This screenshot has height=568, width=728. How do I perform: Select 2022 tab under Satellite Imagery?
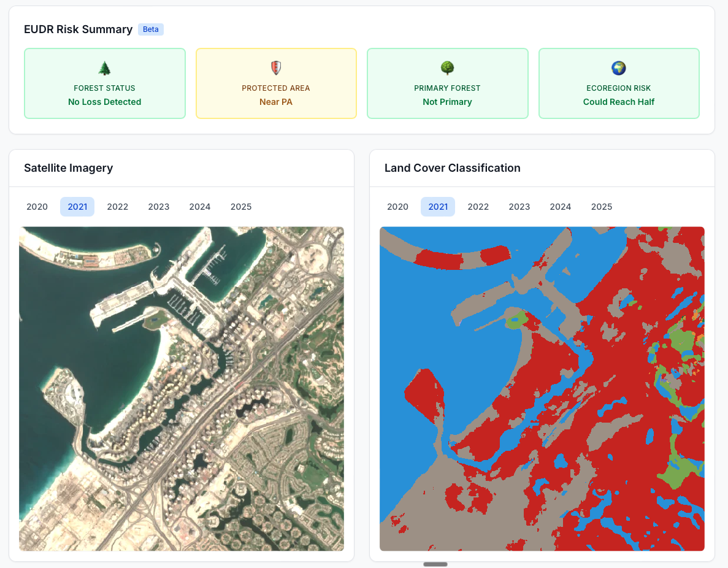click(x=118, y=207)
